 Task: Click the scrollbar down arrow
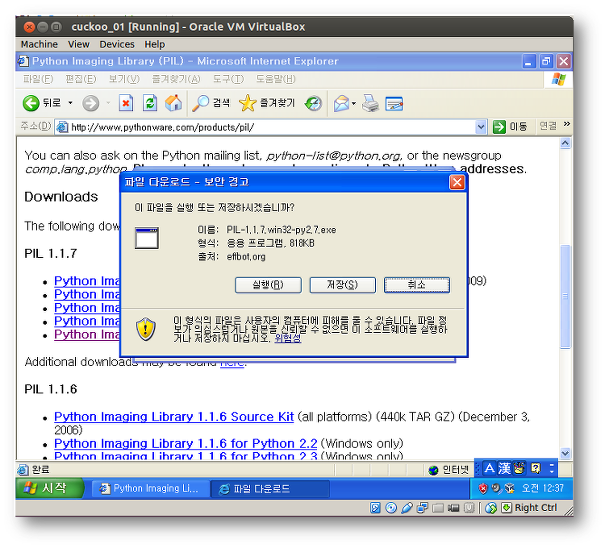pos(565,453)
